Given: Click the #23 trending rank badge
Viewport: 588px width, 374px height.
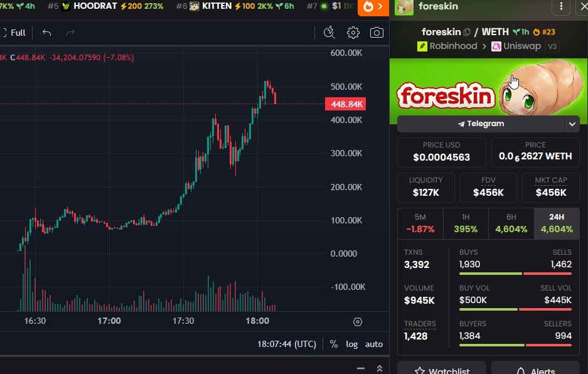Looking at the screenshot, I should pyautogui.click(x=544, y=32).
